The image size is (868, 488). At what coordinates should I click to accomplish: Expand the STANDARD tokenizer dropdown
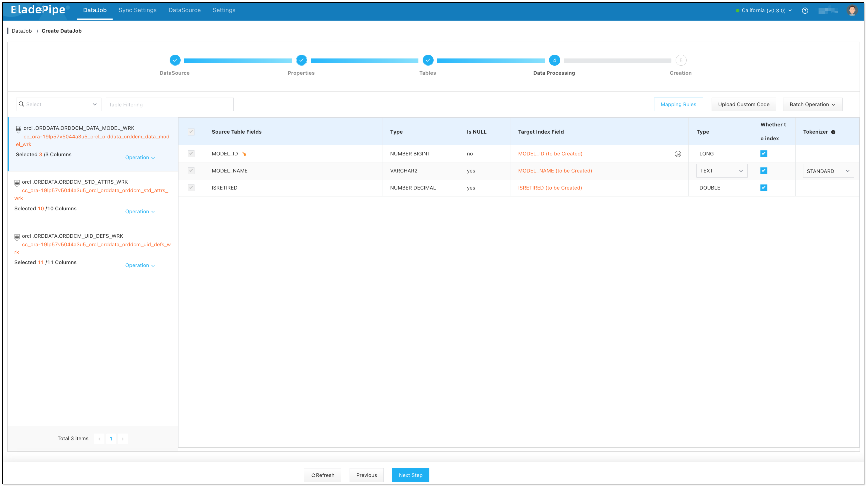pos(828,171)
